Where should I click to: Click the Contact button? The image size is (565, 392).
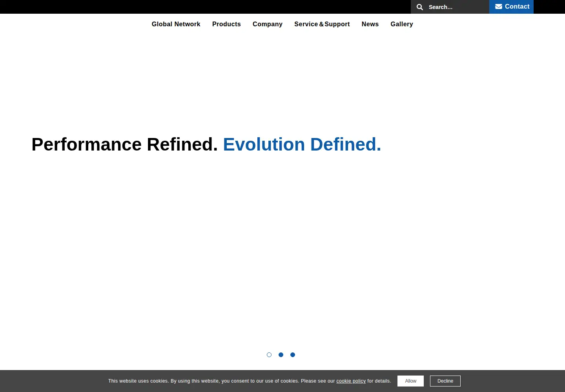click(511, 7)
